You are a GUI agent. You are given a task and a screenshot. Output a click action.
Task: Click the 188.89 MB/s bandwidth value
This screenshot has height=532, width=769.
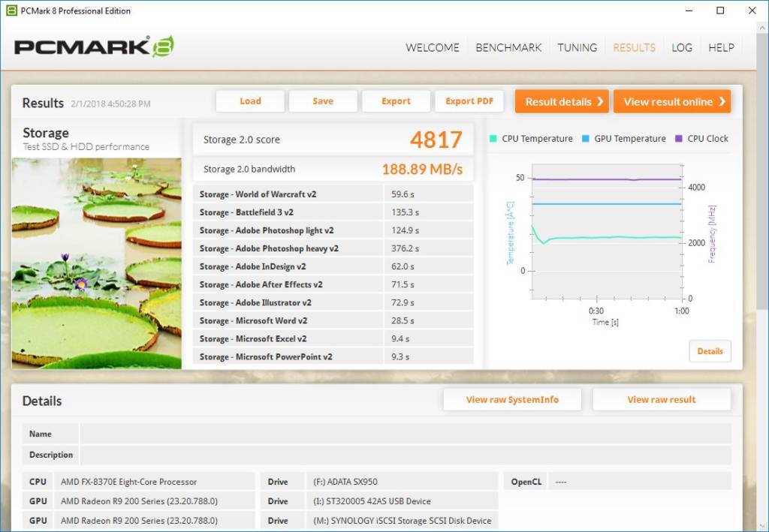(422, 169)
